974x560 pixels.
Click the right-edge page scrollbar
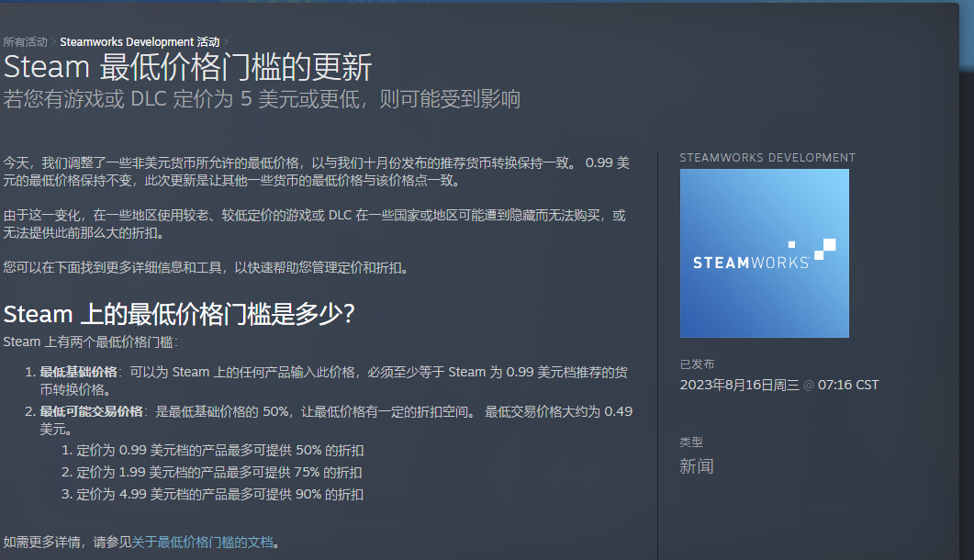[x=968, y=275]
